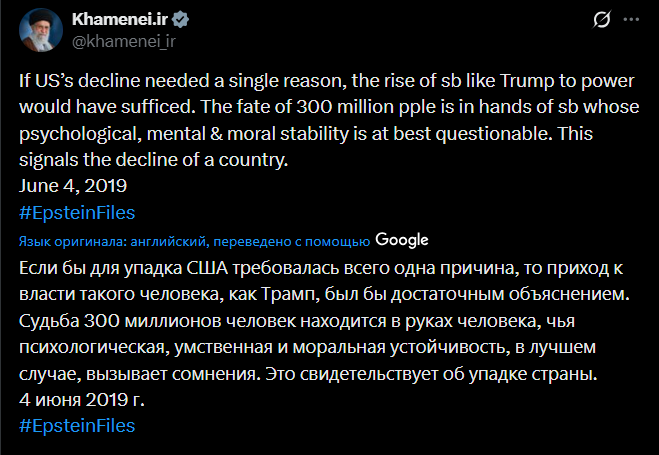Click the #EpsteinFiles hashtag under the Russian translation

[77, 425]
